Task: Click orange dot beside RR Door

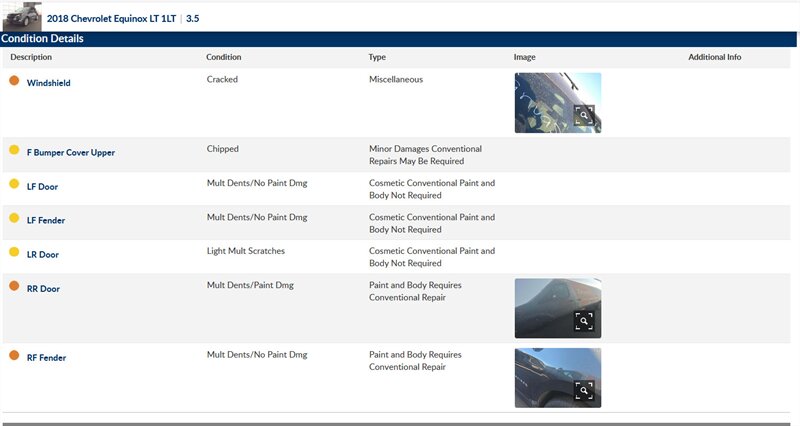Action: 14,286
